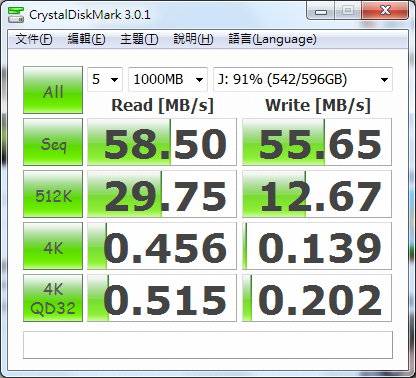416x378 pixels.
Task: Select the 4K read result 0.456
Action: (x=162, y=246)
